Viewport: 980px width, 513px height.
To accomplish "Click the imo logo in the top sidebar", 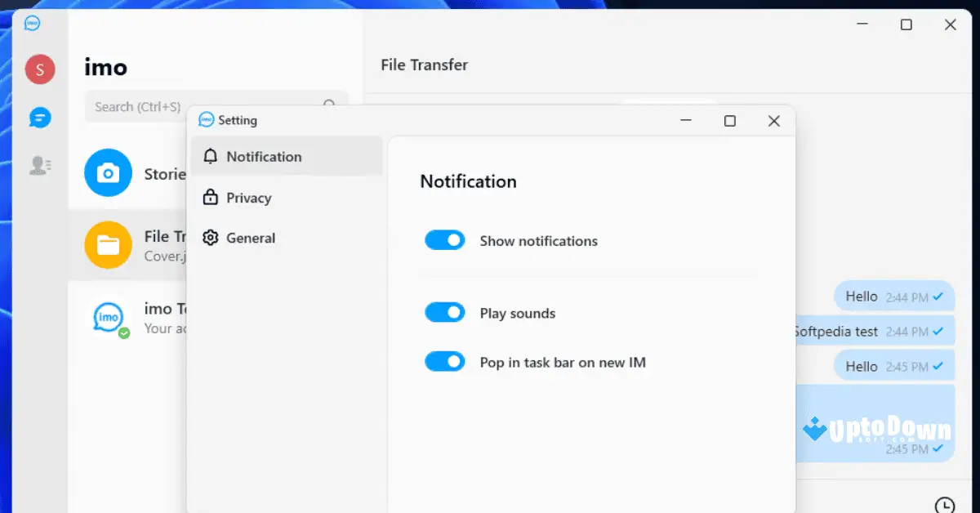I will tap(33, 24).
